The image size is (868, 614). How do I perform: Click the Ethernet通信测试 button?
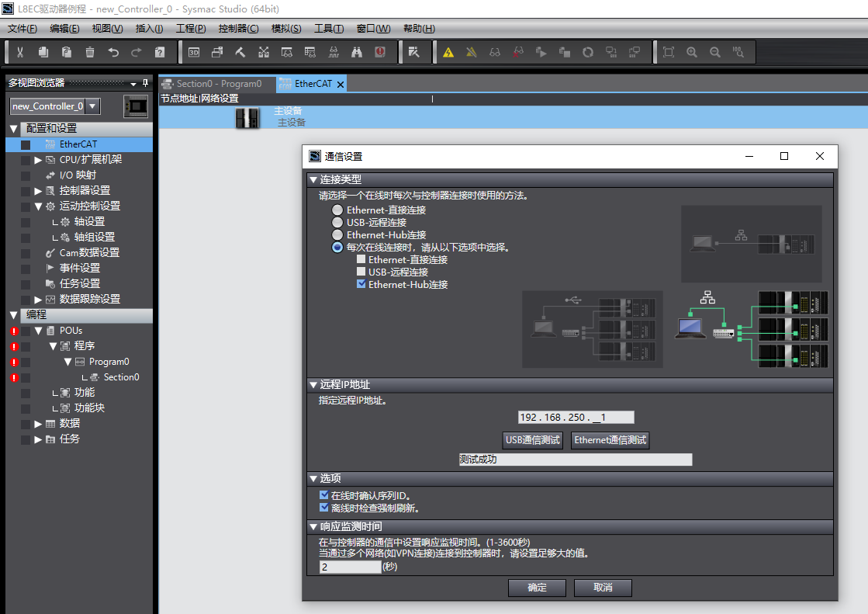point(610,440)
